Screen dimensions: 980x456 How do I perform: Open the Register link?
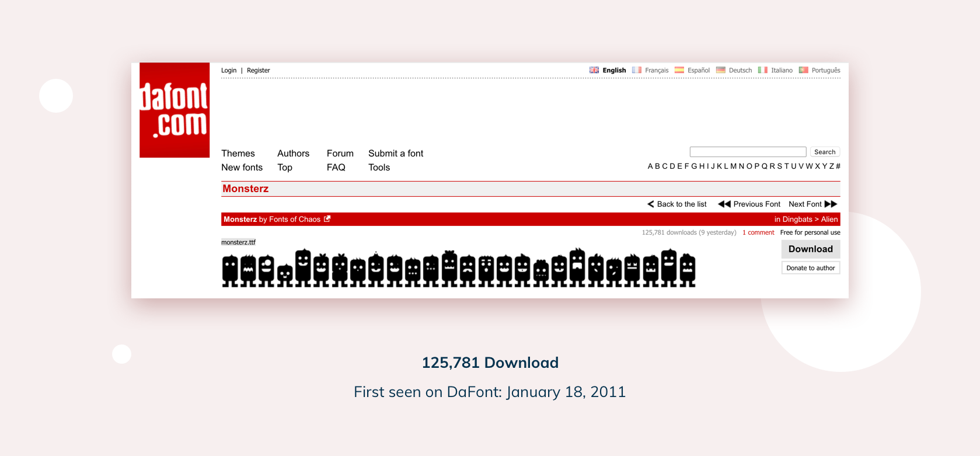click(x=259, y=70)
